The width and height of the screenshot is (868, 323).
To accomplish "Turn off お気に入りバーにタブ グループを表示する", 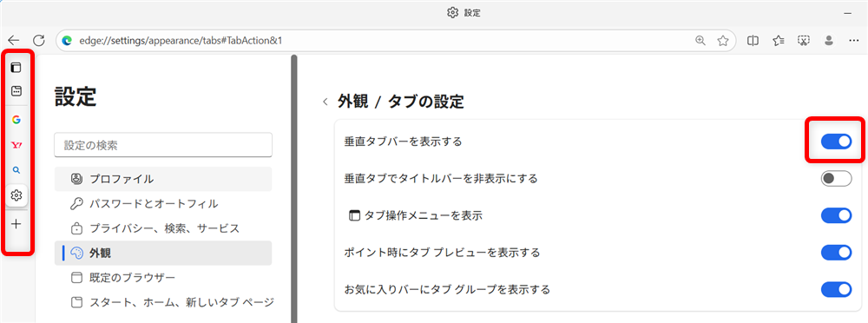I will (836, 289).
